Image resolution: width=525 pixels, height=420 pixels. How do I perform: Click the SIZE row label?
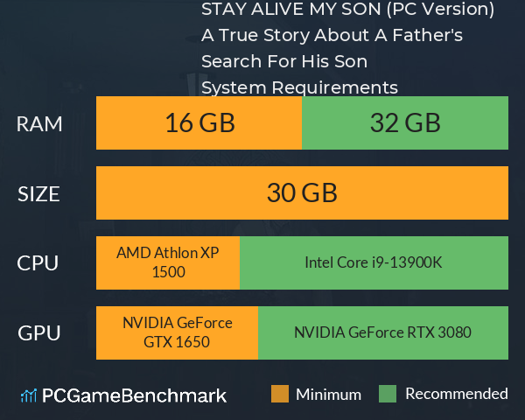pos(38,194)
